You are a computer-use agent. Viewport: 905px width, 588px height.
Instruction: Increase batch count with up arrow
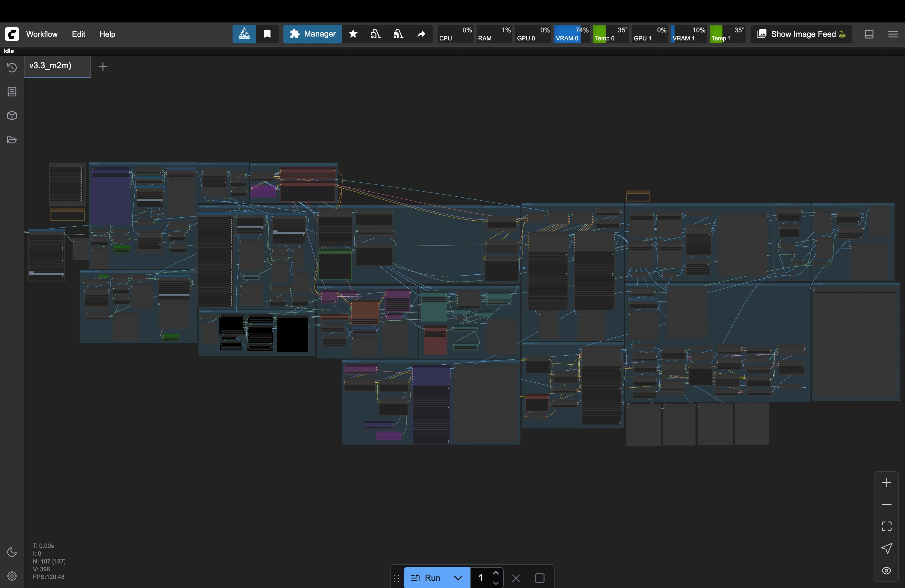click(x=496, y=573)
